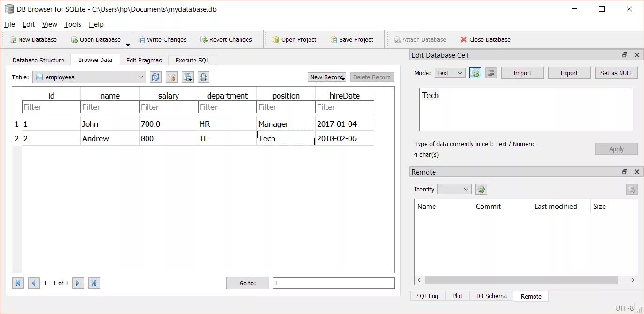The height and width of the screenshot is (314, 644).
Task: Undock the Remote panel
Action: [625, 172]
